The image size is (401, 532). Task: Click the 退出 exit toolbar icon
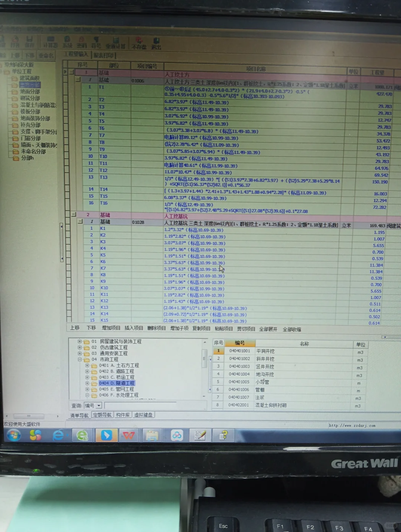pyautogui.click(x=156, y=43)
